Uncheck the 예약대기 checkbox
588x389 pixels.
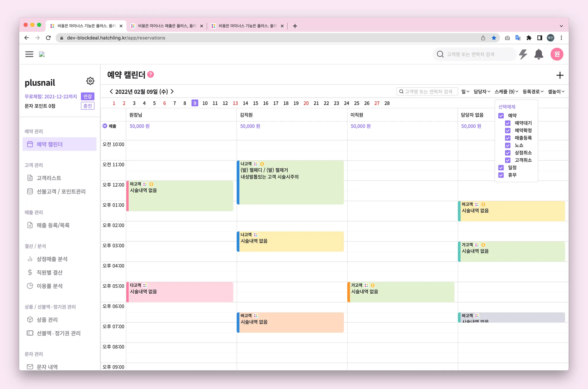point(508,123)
